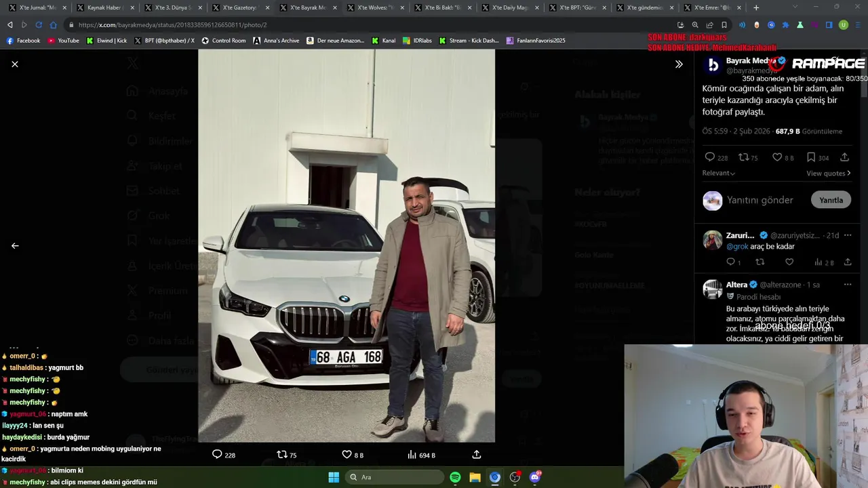Share Bayrak Medya tweet from side panel
The width and height of the screenshot is (868, 488).
[844, 157]
